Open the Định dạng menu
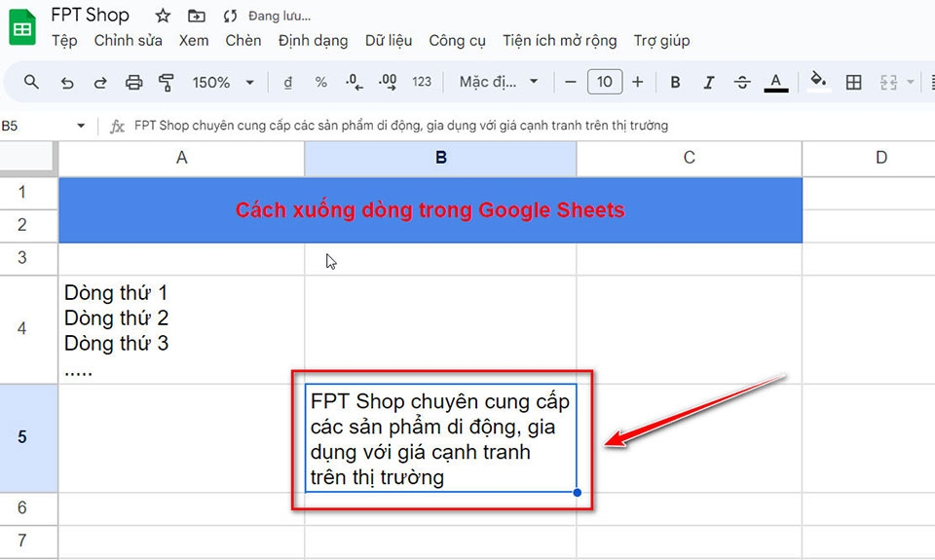This screenshot has height=560, width=935. 313,41
